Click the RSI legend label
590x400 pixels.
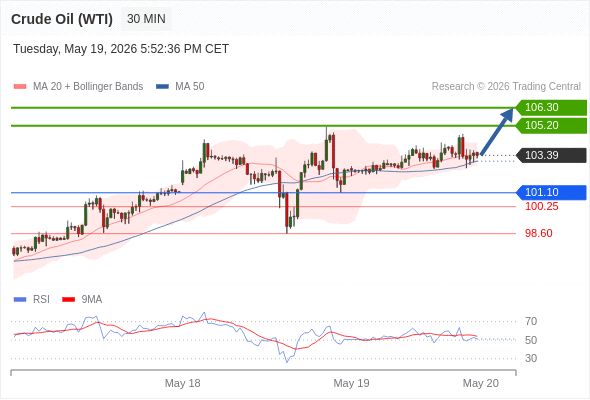pos(41,300)
